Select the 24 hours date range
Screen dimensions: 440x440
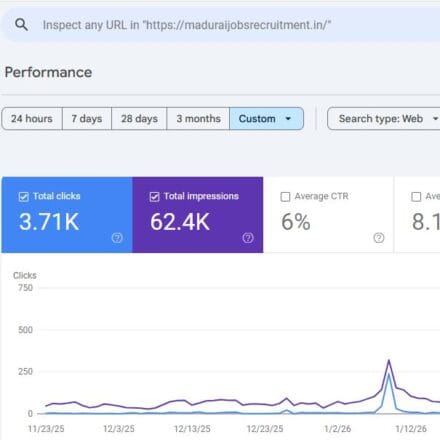point(32,119)
